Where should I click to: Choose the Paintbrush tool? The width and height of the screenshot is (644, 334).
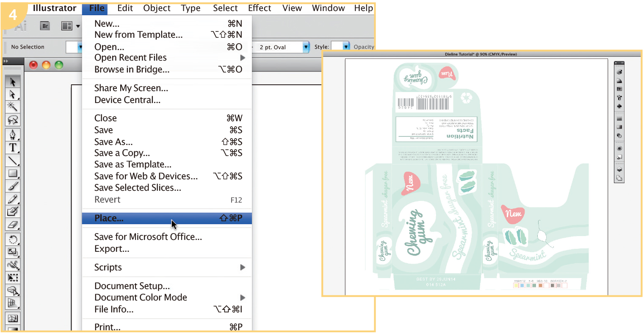[x=13, y=186]
